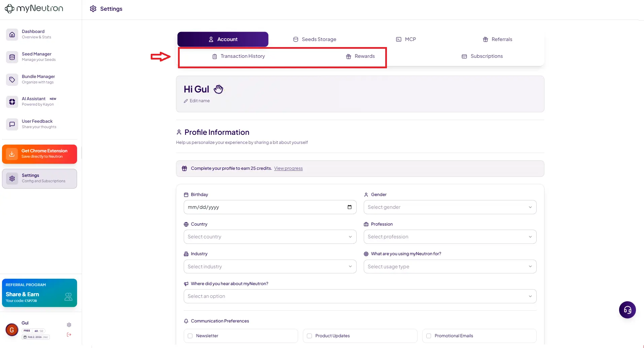Switch to the Referrals tab
The width and height of the screenshot is (644, 348).
point(497,39)
